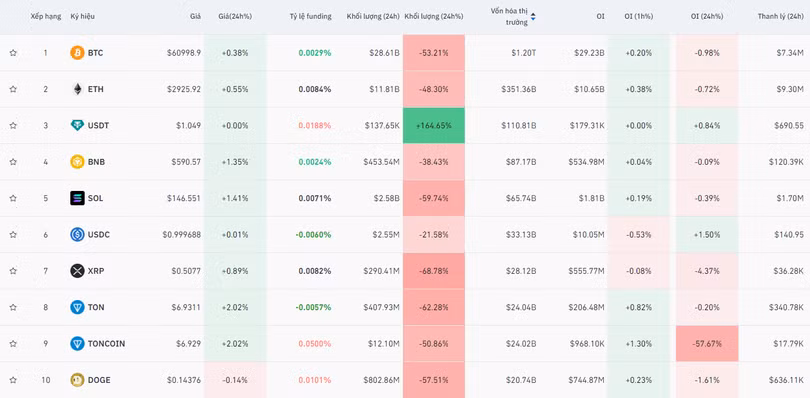Open the BNB symbol link
The width and height of the screenshot is (810, 398).
96,162
